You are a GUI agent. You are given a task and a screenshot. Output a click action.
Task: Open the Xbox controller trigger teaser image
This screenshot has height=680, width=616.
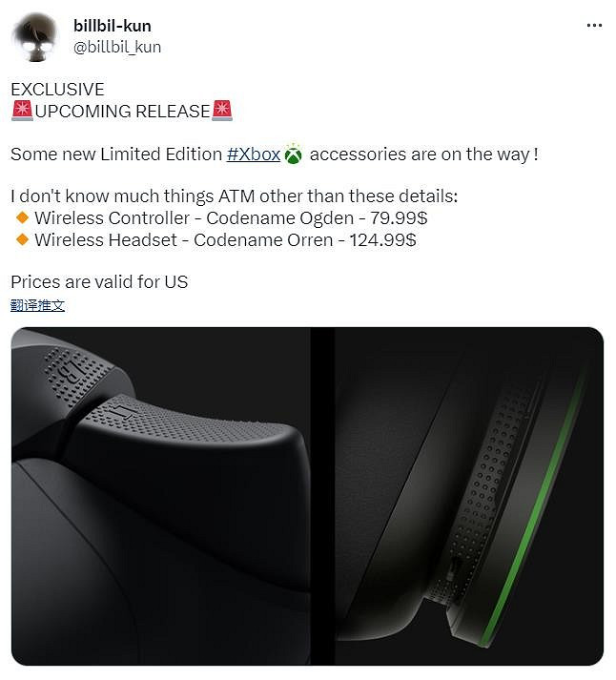pos(161,496)
